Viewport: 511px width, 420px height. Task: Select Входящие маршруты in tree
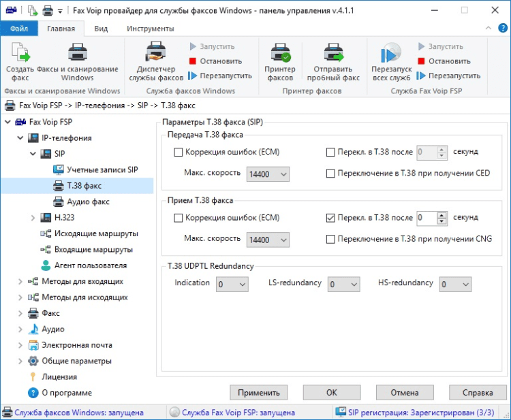coord(87,249)
